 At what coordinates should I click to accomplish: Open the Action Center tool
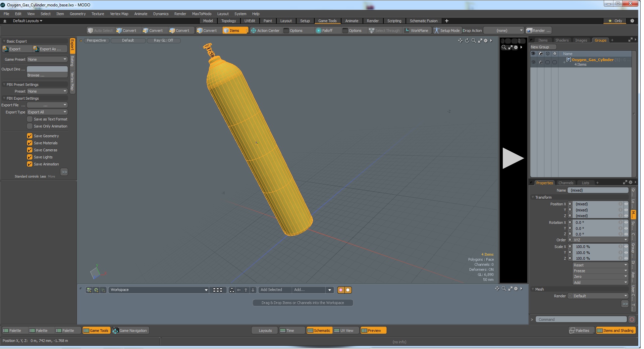[265, 31]
